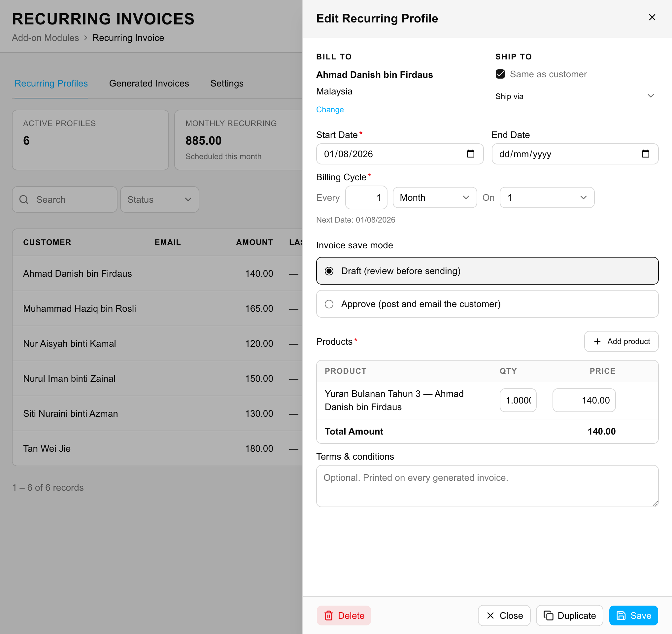Click the Recurring Invoice breadcrumb item
Image resolution: width=672 pixels, height=634 pixels.
[128, 38]
